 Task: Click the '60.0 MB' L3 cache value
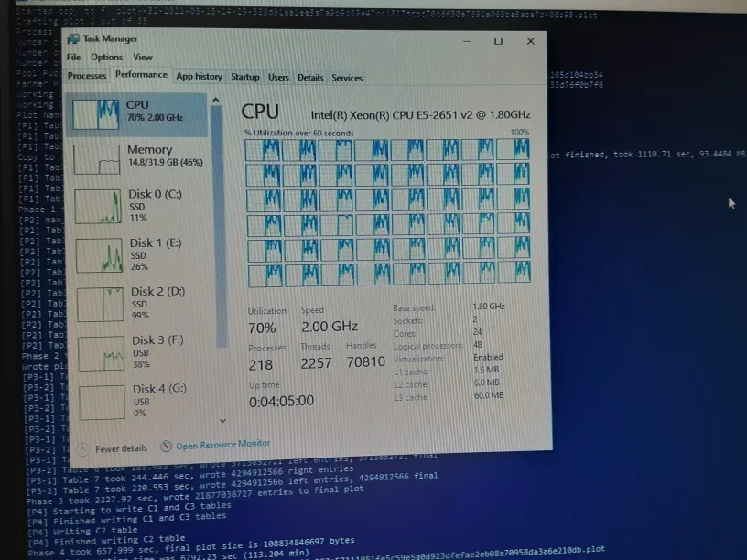489,394
